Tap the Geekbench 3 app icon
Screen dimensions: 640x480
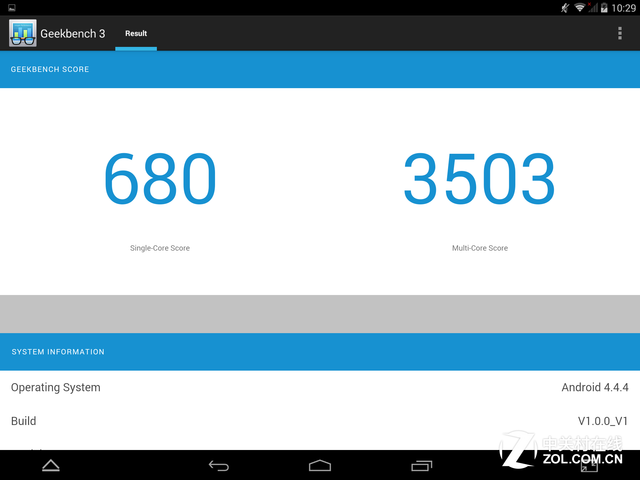pos(22,33)
